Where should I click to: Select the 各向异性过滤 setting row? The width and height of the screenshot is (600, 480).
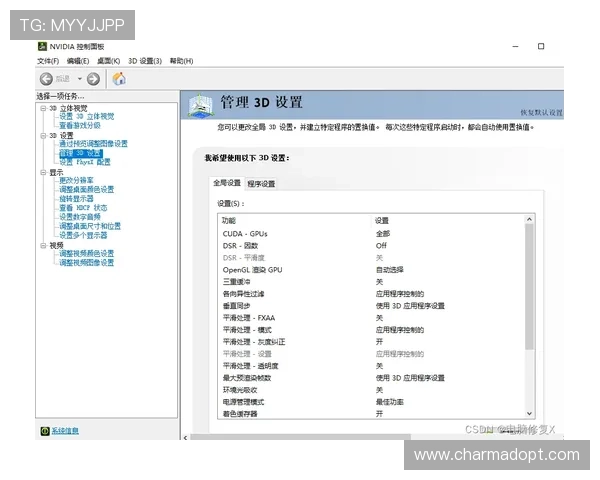[x=371, y=294]
